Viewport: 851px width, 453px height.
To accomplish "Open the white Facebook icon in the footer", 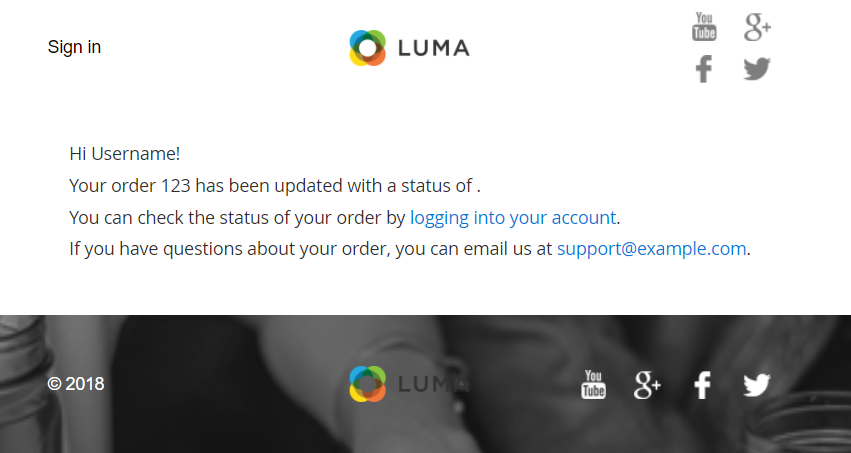I will [703, 384].
